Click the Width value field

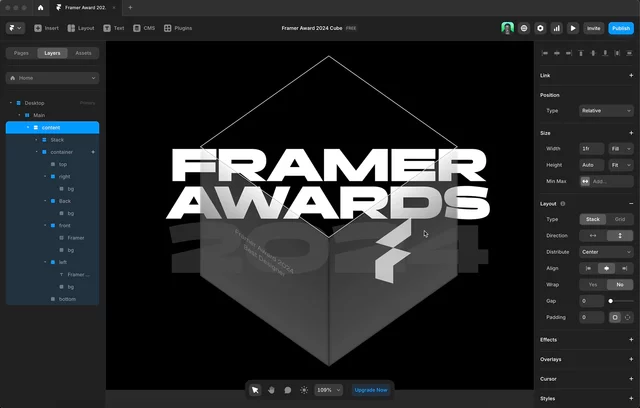[591, 149]
